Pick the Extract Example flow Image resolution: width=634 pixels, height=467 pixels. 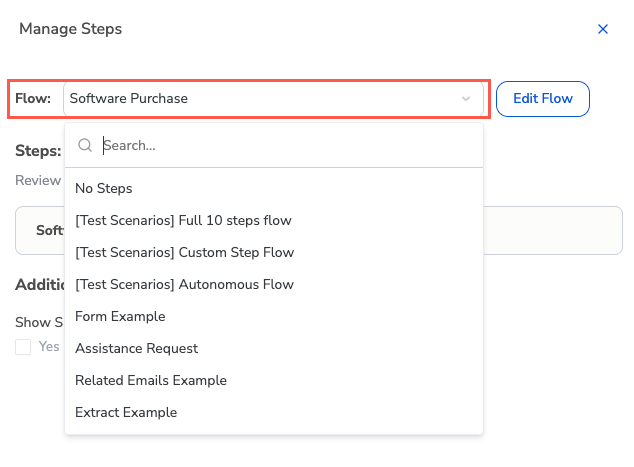click(274, 412)
